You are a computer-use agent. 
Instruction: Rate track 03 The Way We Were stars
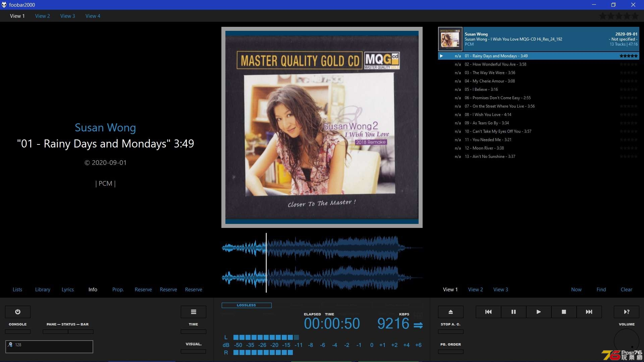pos(629,73)
